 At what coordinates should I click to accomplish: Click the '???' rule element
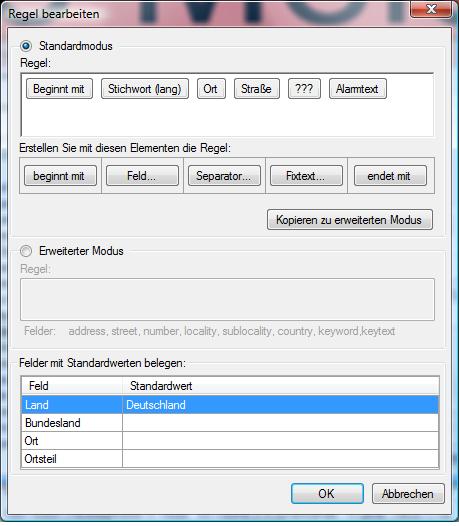click(x=304, y=89)
